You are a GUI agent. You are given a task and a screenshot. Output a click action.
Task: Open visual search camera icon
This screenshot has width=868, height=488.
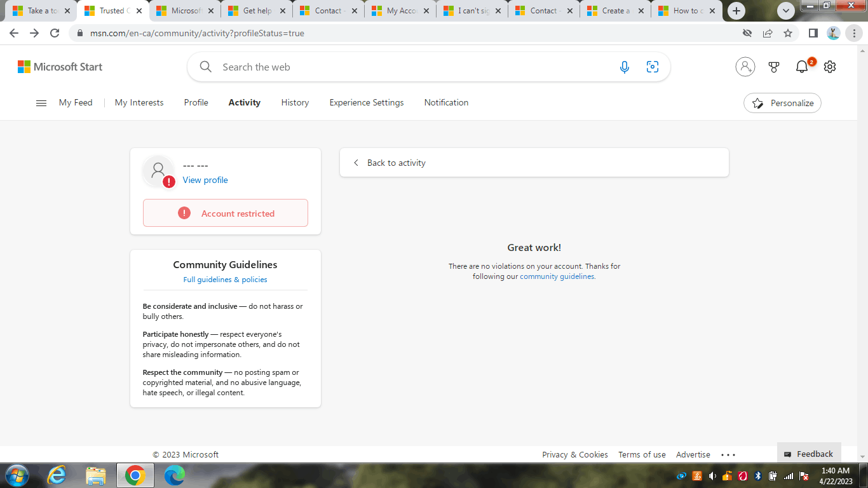653,67
